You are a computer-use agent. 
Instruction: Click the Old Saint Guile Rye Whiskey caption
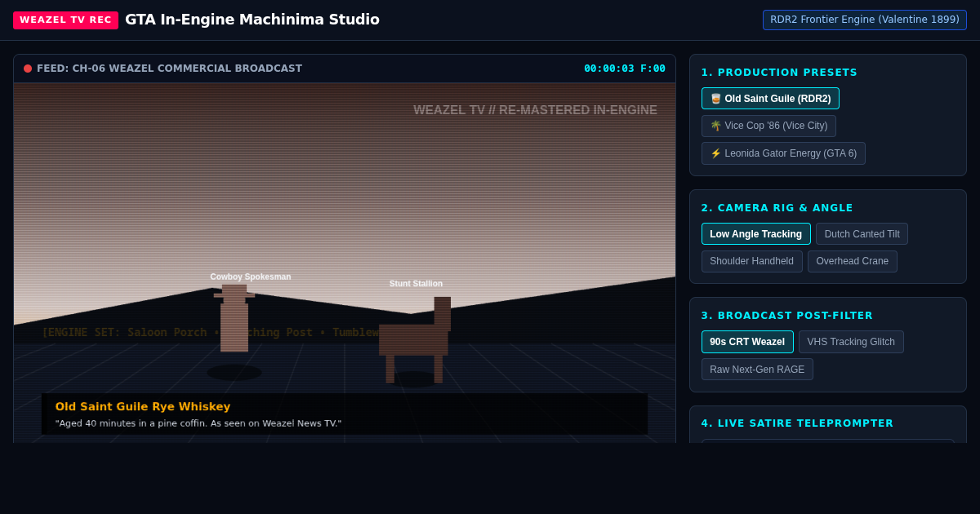pyautogui.click(x=143, y=406)
